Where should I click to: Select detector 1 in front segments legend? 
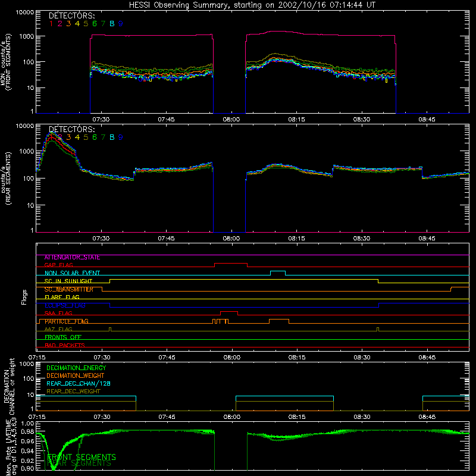click(x=51, y=23)
